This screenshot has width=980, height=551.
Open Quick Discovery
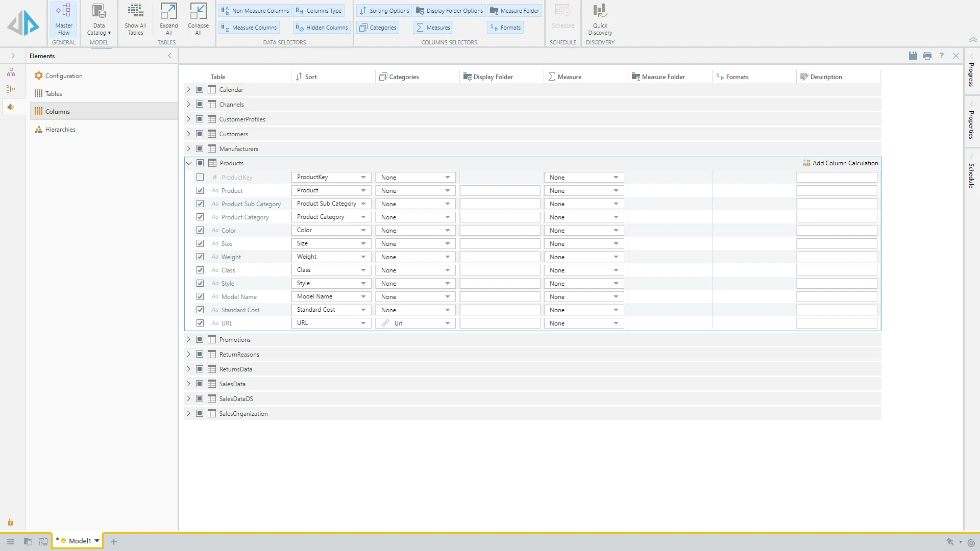point(600,19)
